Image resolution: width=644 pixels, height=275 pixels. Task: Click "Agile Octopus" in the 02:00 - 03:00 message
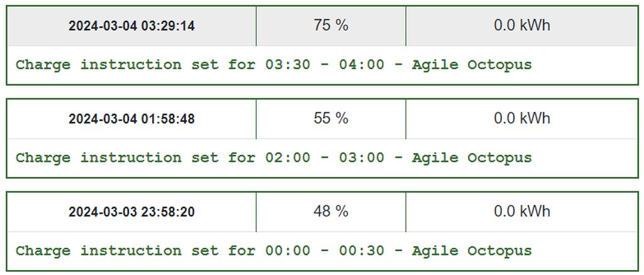pos(472,158)
